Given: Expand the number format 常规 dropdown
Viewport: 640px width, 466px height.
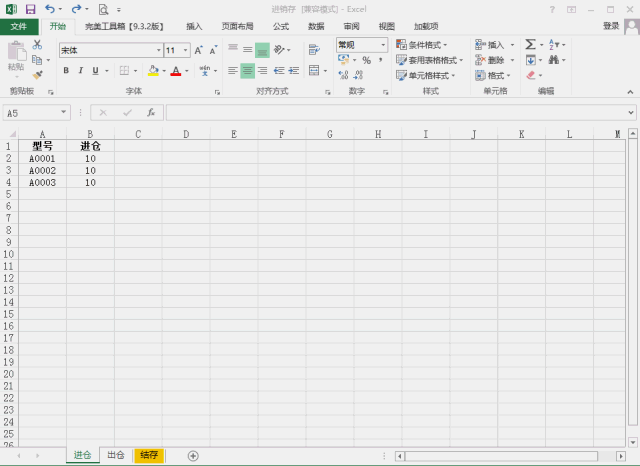Looking at the screenshot, I should click(x=383, y=44).
